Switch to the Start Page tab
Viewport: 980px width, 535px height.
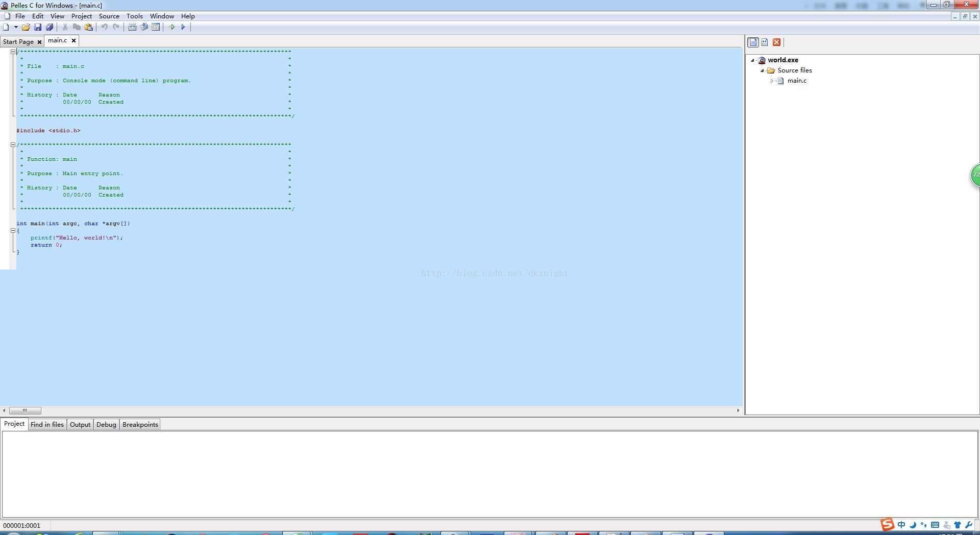18,42
